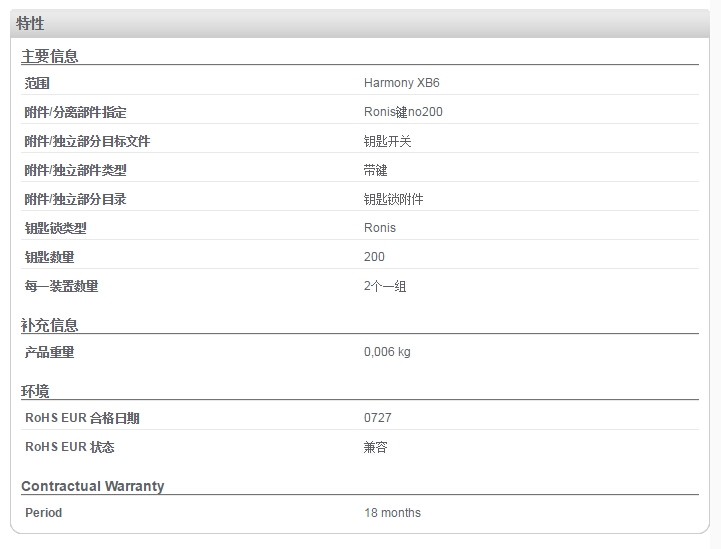This screenshot has height=549, width=721.
Task: Click the 附件/独立部分目录 label
Action: (x=75, y=199)
